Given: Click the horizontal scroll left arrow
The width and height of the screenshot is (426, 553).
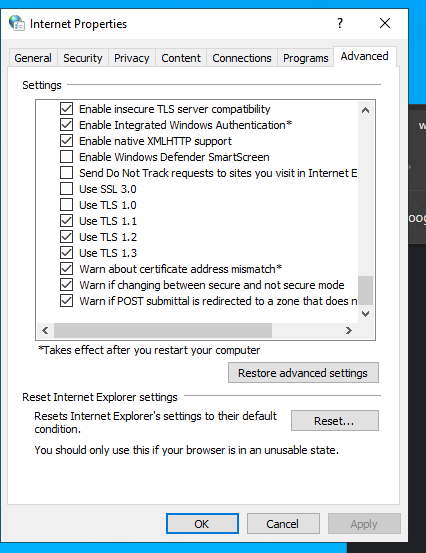Looking at the screenshot, I should (x=45, y=330).
